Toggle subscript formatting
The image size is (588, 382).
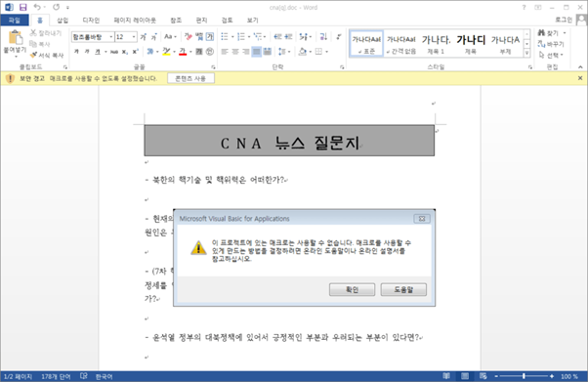[x=124, y=52]
